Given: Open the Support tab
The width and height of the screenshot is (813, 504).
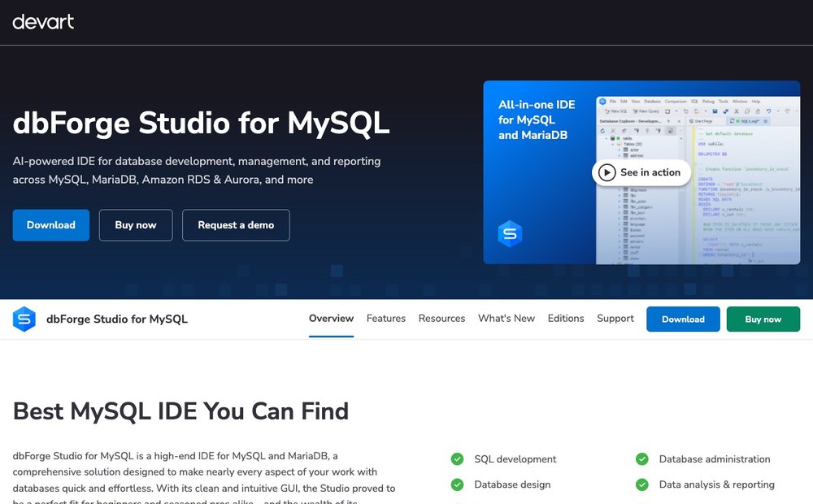Looking at the screenshot, I should click(615, 319).
